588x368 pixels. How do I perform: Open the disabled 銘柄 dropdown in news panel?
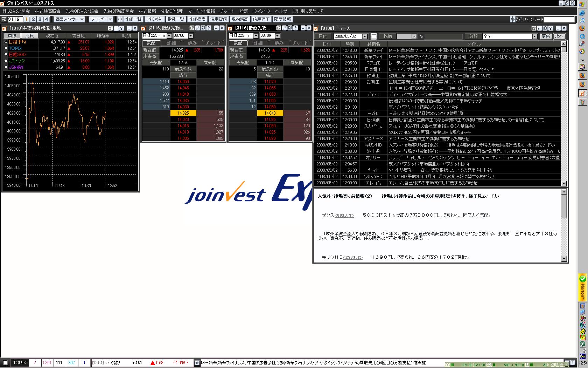pos(414,36)
